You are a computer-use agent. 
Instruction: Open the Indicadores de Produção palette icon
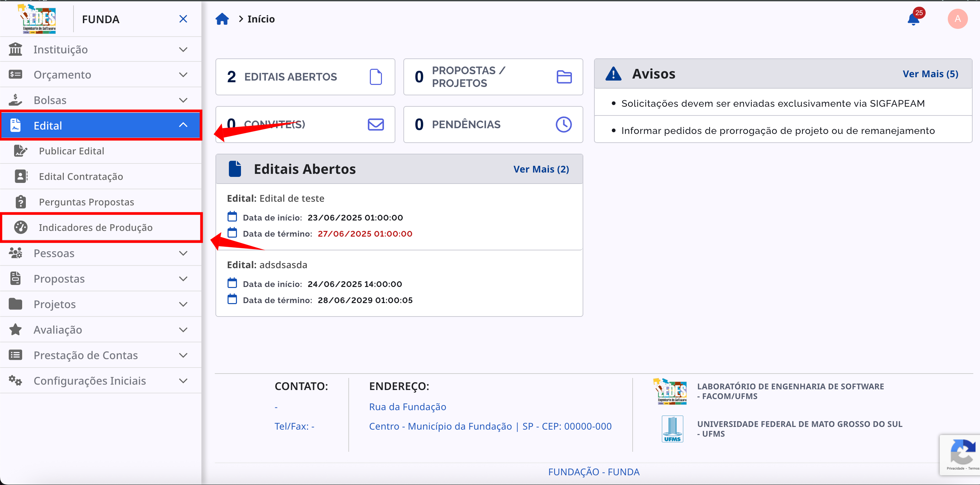[x=20, y=227]
